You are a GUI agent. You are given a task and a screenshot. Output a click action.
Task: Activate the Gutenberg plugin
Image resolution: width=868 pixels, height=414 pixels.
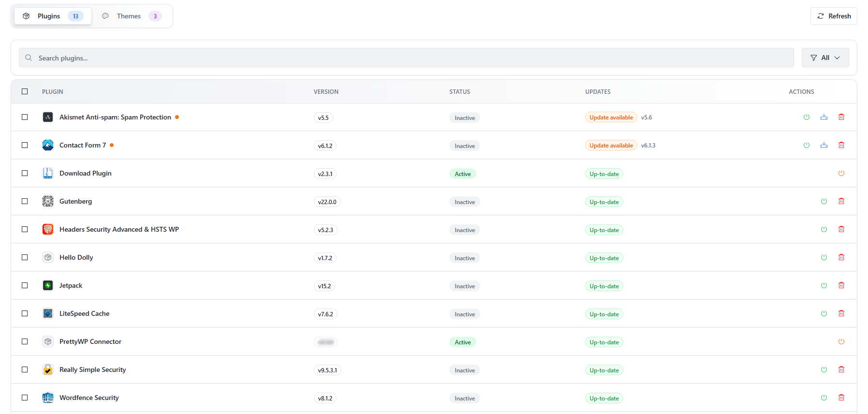coord(824,201)
